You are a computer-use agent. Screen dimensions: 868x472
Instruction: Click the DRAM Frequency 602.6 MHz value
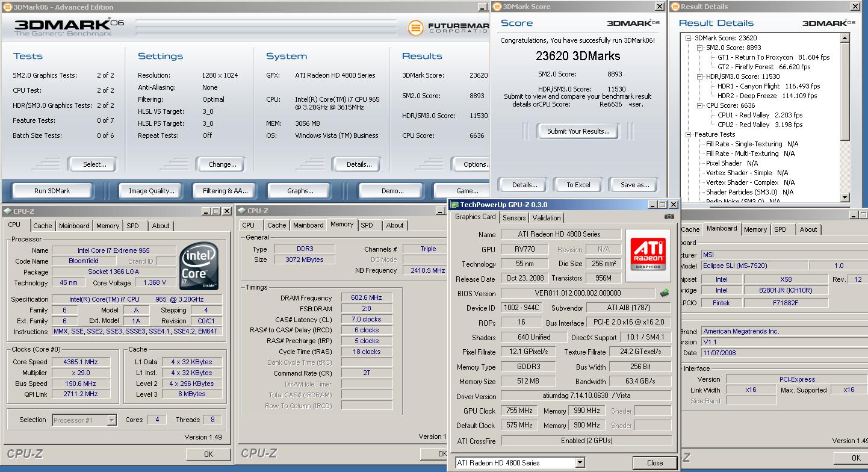click(367, 297)
